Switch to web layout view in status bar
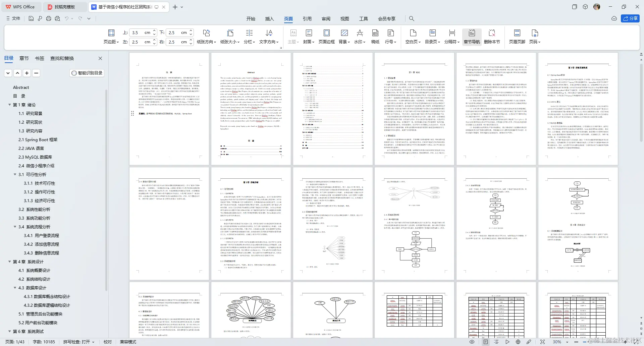The width and height of the screenshot is (644, 346). [518, 342]
